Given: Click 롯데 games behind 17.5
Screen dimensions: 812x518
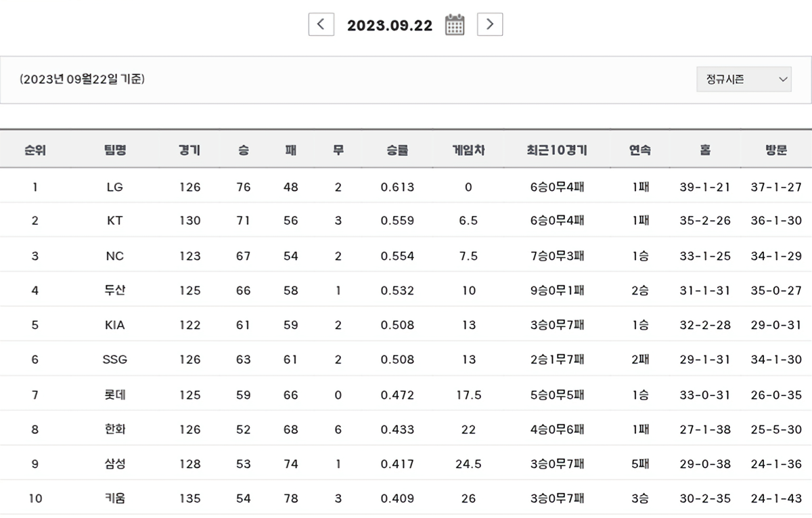Looking at the screenshot, I should pyautogui.click(x=468, y=395).
